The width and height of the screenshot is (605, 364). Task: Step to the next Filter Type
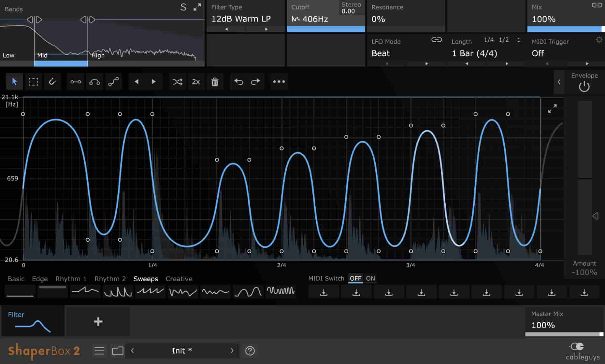pos(266,29)
